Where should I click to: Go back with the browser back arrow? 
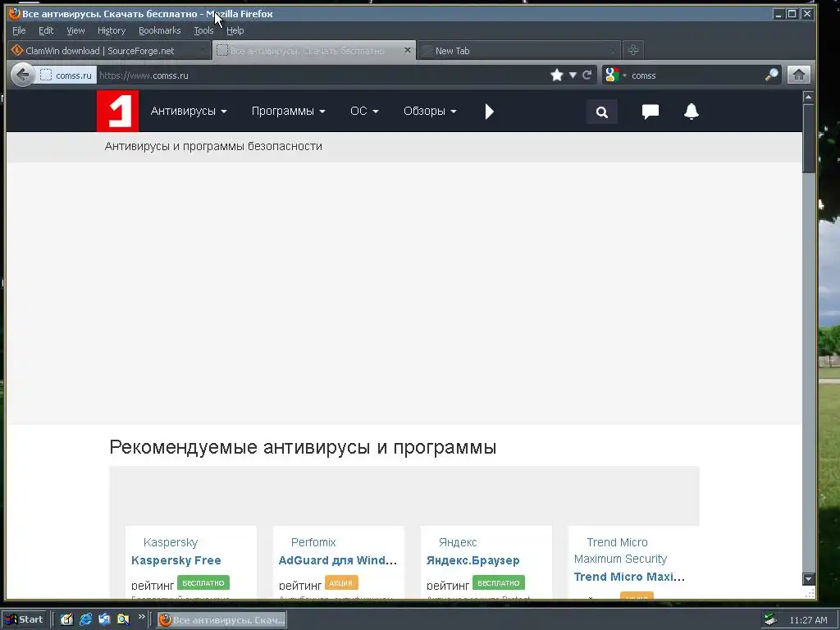[x=22, y=75]
